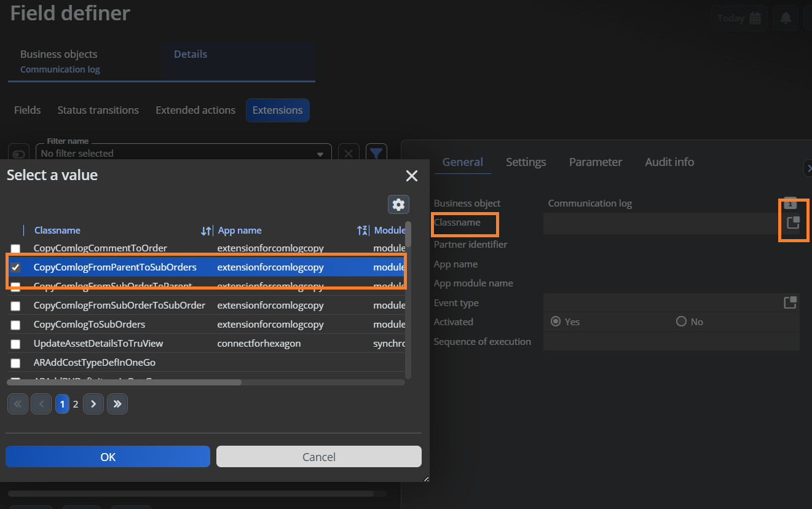
Task: Jump to the last page of results
Action: [117, 404]
